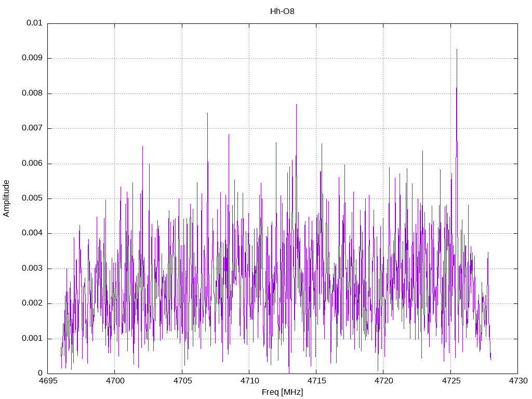Viewport: 532px width, 399px height.
Task: Click the tallest spectrum peak near 4725.5 MHz
Action: tap(457, 49)
